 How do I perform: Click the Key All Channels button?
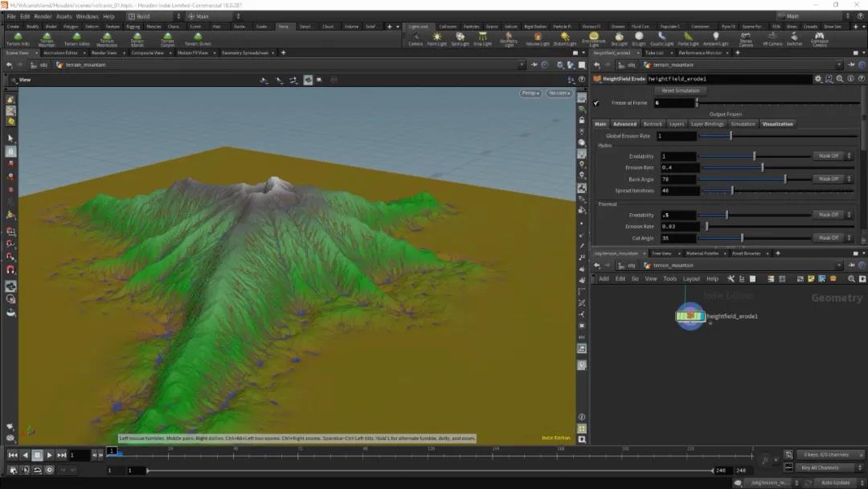[x=822, y=467]
